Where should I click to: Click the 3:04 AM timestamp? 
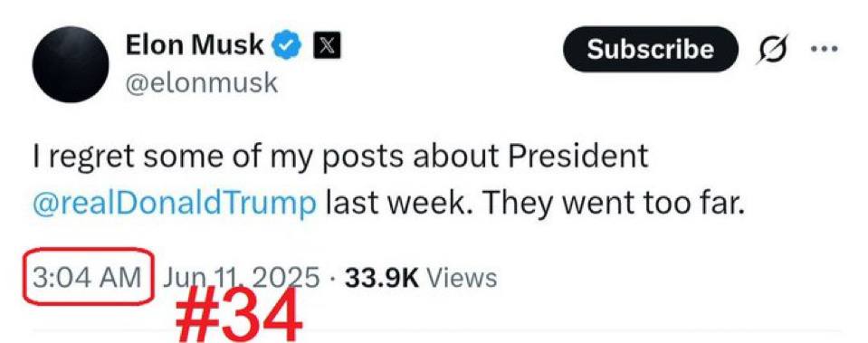(87, 276)
